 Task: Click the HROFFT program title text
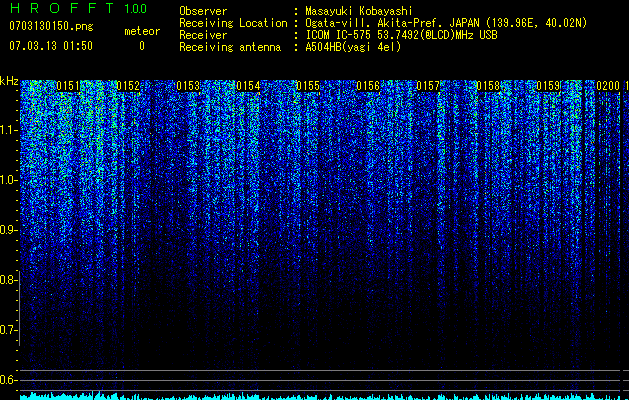point(62,8)
